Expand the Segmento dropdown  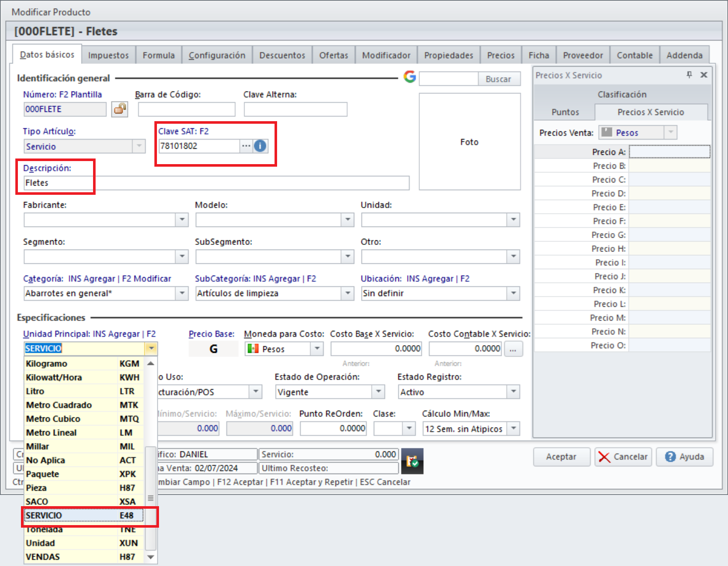tap(182, 257)
